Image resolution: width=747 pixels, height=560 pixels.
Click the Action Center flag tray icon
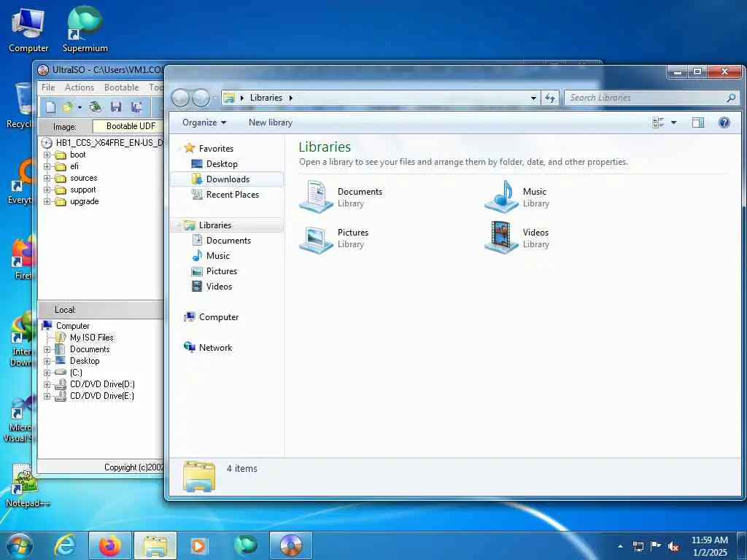click(x=656, y=546)
